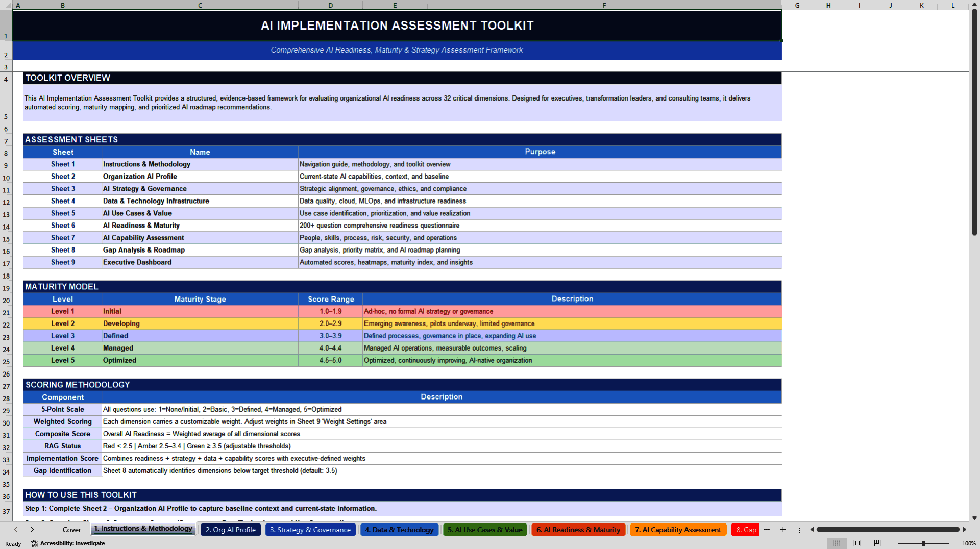The image size is (980, 549).
Task: Select column F header
Action: pyautogui.click(x=604, y=5)
